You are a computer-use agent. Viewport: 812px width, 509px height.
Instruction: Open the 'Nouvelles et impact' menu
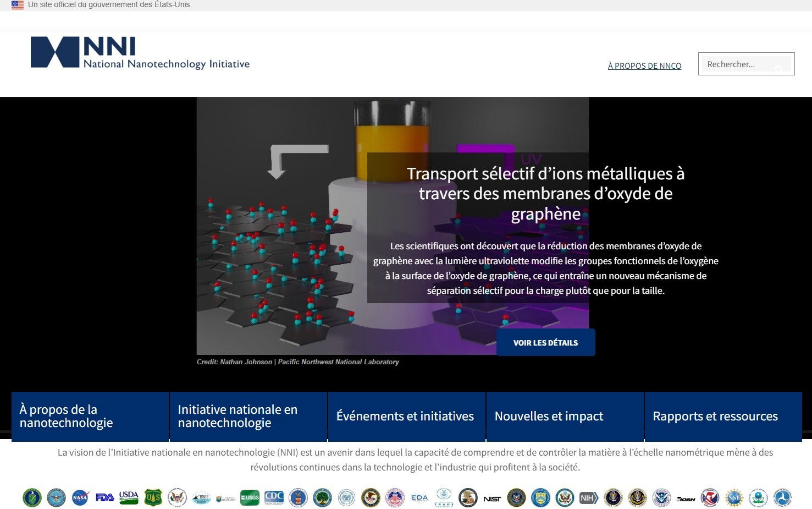565,416
